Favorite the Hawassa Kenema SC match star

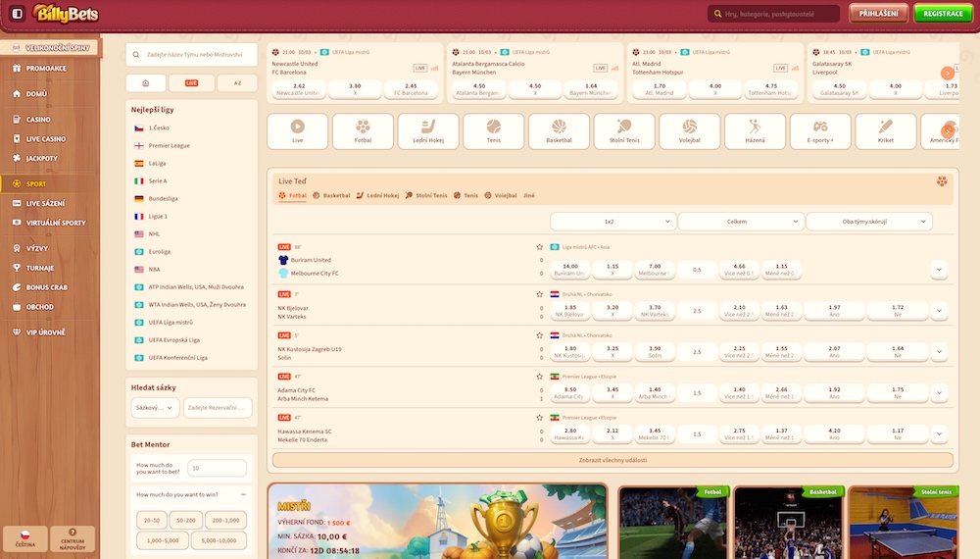[539, 417]
